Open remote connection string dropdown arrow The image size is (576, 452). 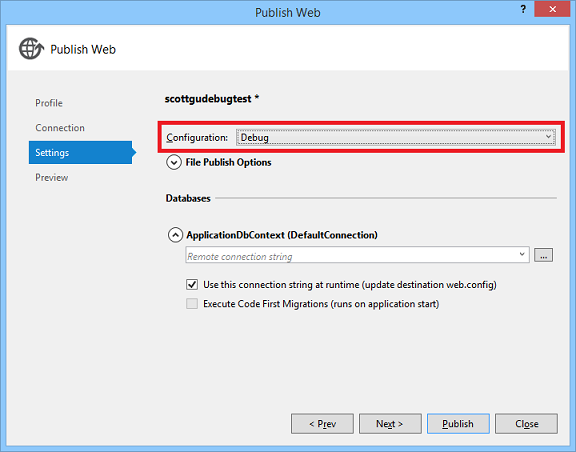tap(522, 254)
